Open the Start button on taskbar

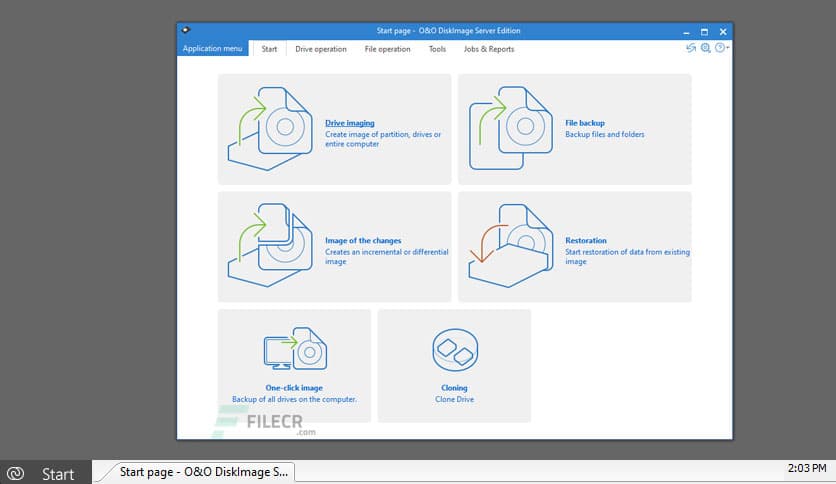pos(45,473)
